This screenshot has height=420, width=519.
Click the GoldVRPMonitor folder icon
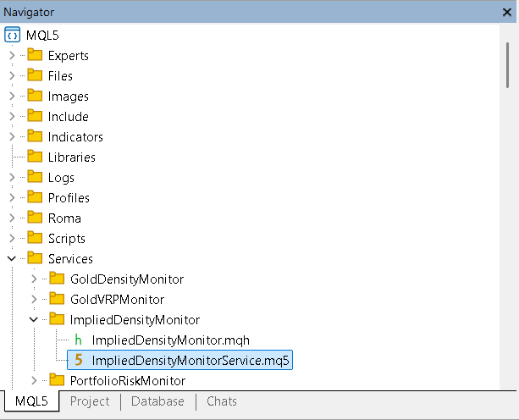coord(57,299)
